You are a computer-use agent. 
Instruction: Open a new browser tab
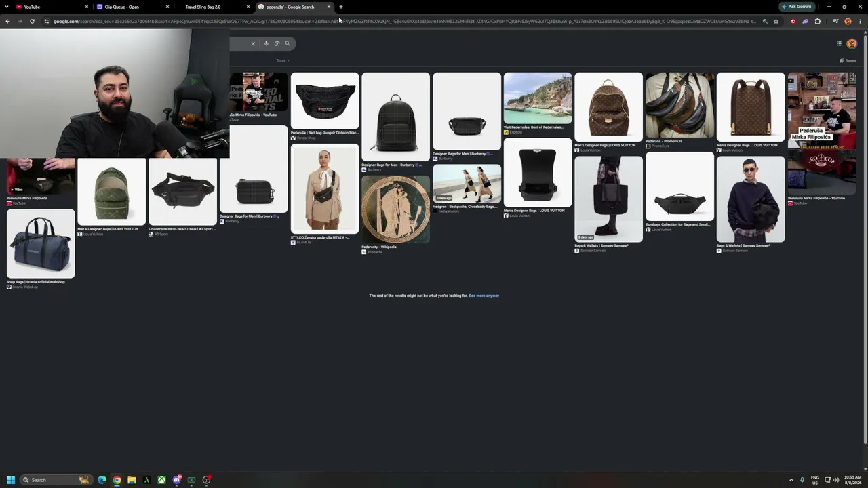click(341, 7)
